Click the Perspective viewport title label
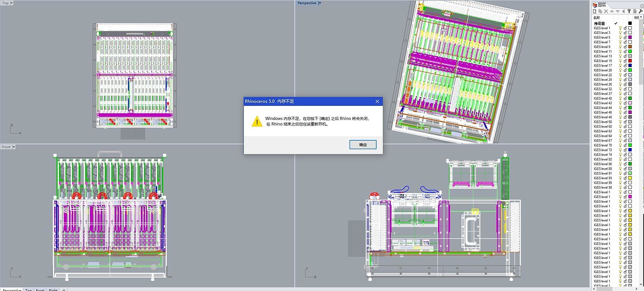This screenshot has width=644, height=291. pyautogui.click(x=307, y=3)
